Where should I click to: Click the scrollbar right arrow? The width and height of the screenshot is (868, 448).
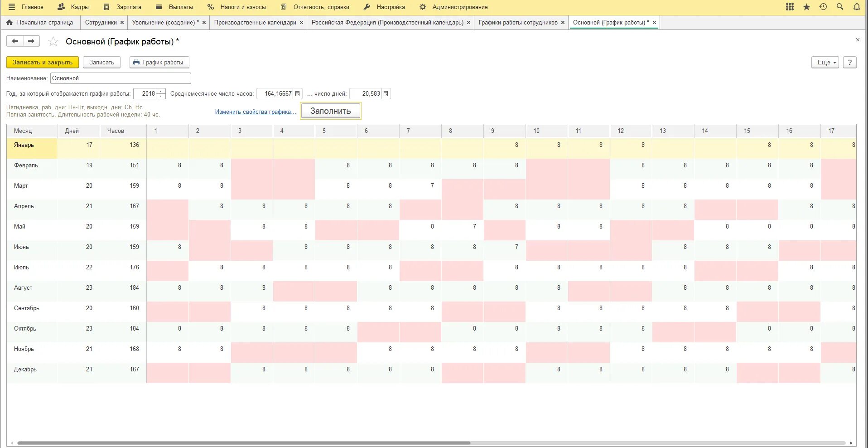(851, 443)
